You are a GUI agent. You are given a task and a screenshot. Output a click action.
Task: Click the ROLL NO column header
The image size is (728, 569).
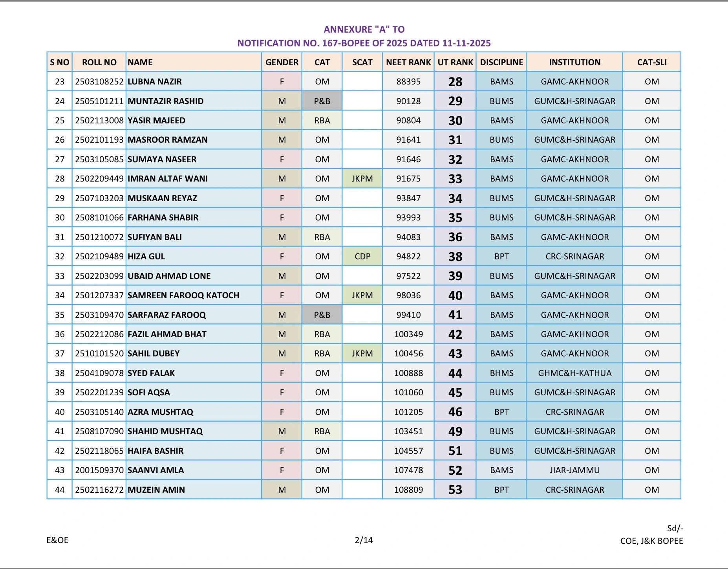coord(99,62)
